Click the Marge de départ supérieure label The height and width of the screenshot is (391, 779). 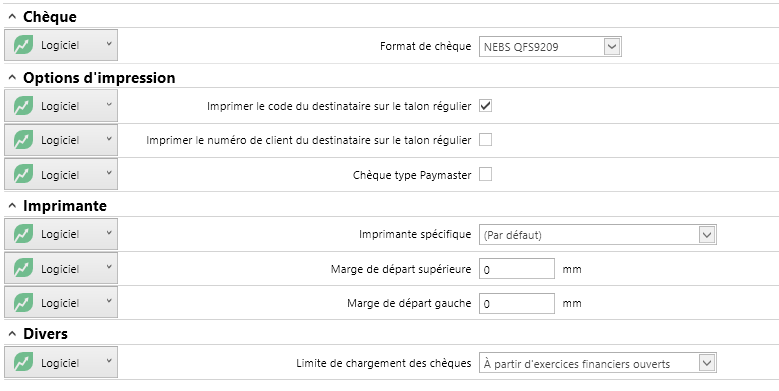point(401,269)
